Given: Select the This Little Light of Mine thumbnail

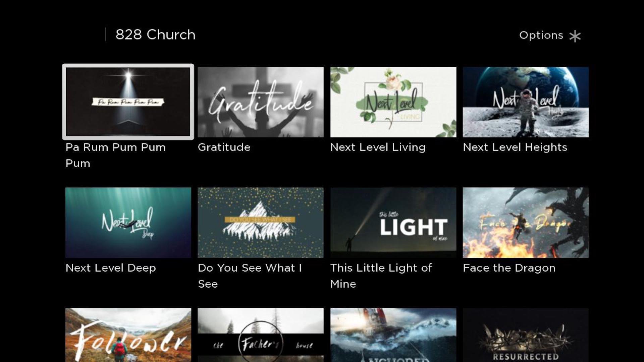Looking at the screenshot, I should [393, 223].
